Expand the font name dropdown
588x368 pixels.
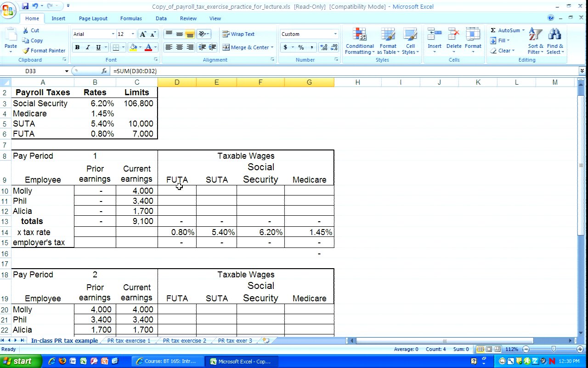pos(113,34)
